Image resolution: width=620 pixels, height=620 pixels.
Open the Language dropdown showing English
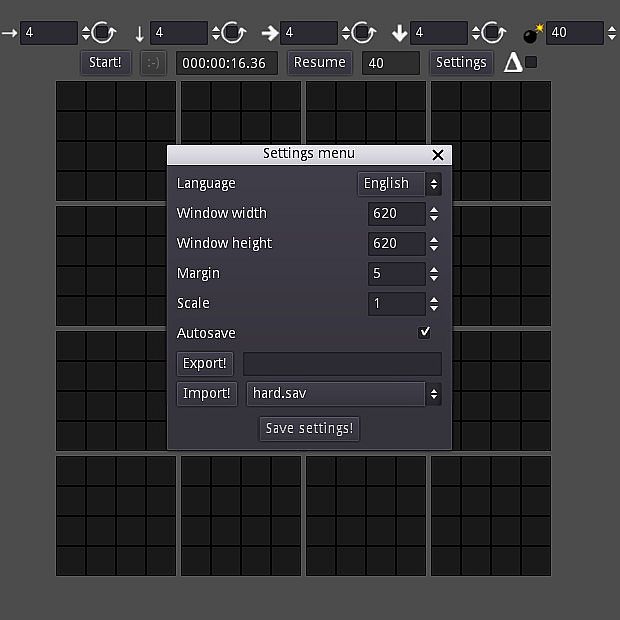coord(399,183)
